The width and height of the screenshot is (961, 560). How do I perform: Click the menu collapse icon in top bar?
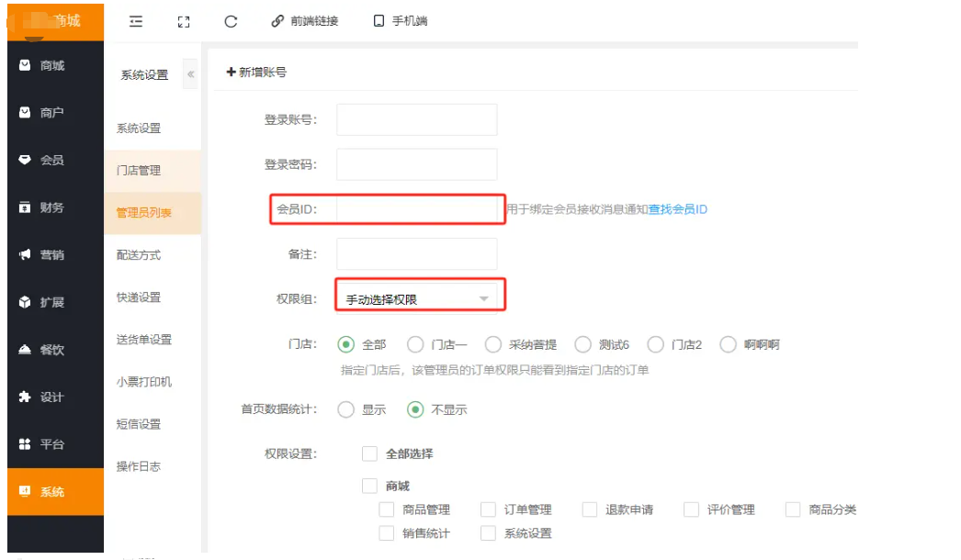click(136, 21)
